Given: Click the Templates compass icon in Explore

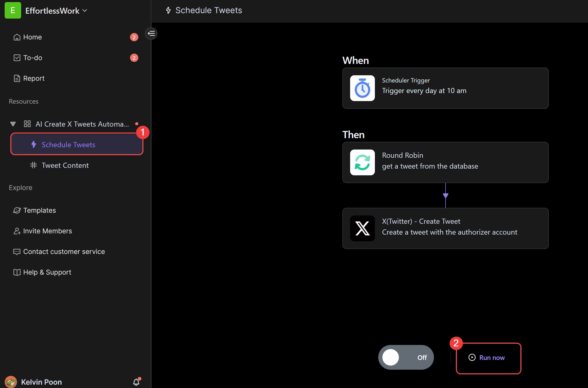Looking at the screenshot, I should [x=17, y=210].
